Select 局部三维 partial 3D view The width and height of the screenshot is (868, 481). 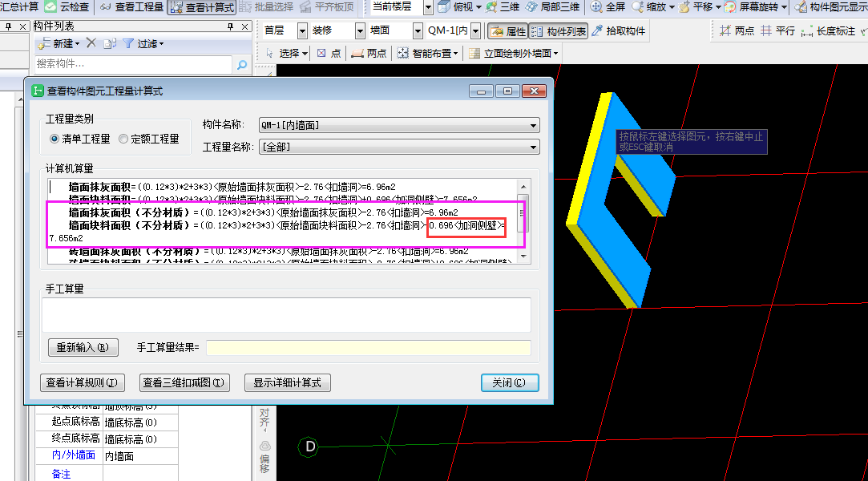(x=552, y=7)
